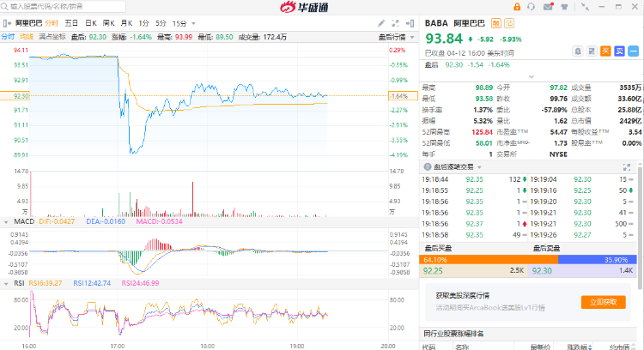Click the orange 买 (buy) button
The height and width of the screenshot is (350, 644).
[604, 50]
